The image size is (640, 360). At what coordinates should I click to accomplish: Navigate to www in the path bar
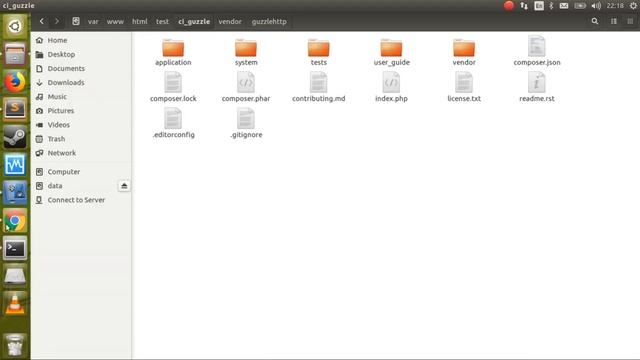click(115, 22)
